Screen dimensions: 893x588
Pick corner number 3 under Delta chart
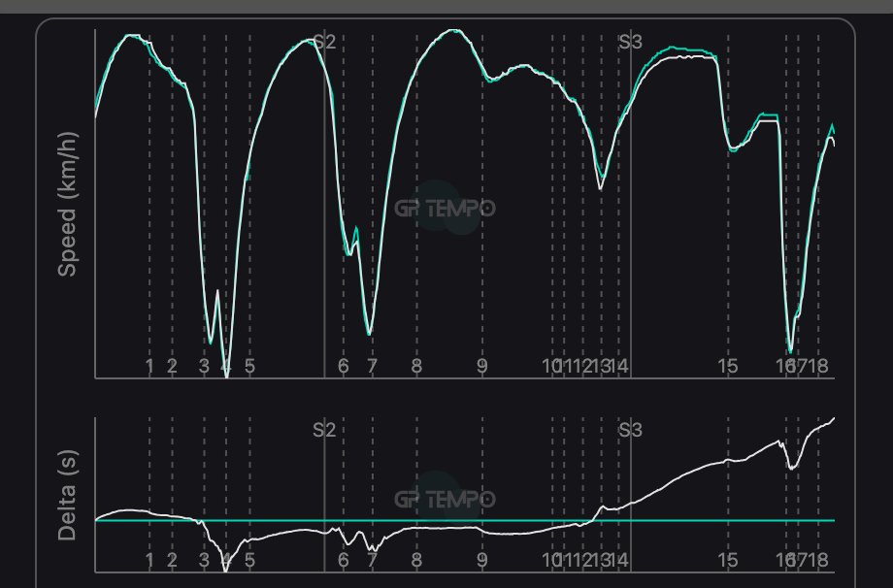point(204,560)
